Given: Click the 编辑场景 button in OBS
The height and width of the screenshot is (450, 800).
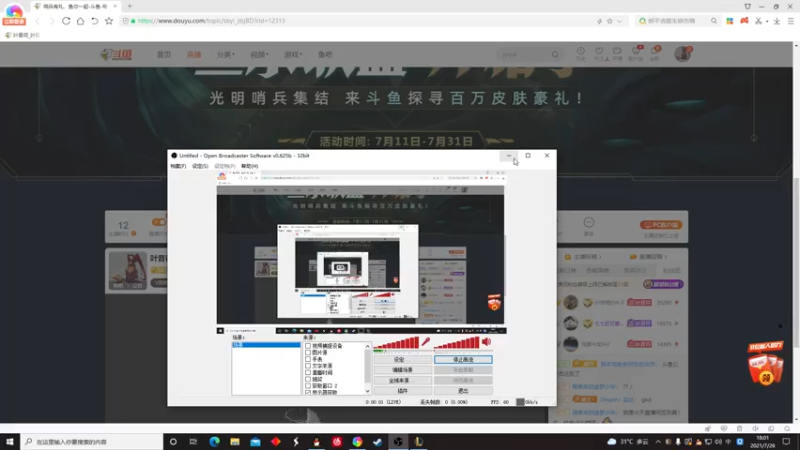Looking at the screenshot, I should [403, 370].
